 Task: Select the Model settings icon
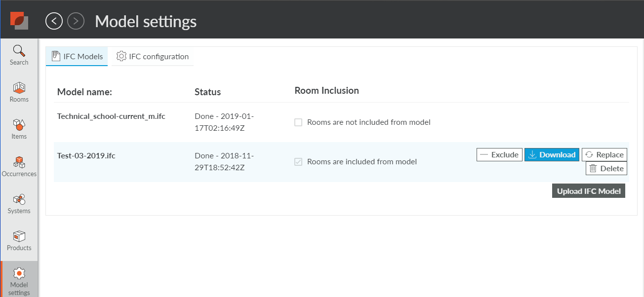[19, 278]
